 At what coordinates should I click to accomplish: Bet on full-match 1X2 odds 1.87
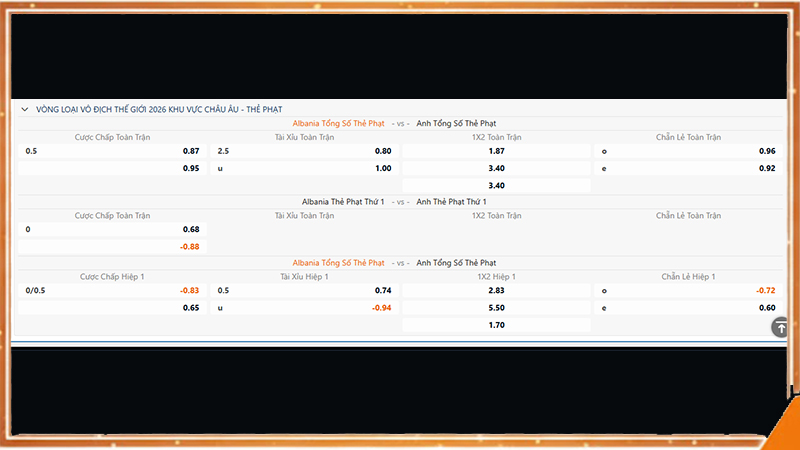496,151
